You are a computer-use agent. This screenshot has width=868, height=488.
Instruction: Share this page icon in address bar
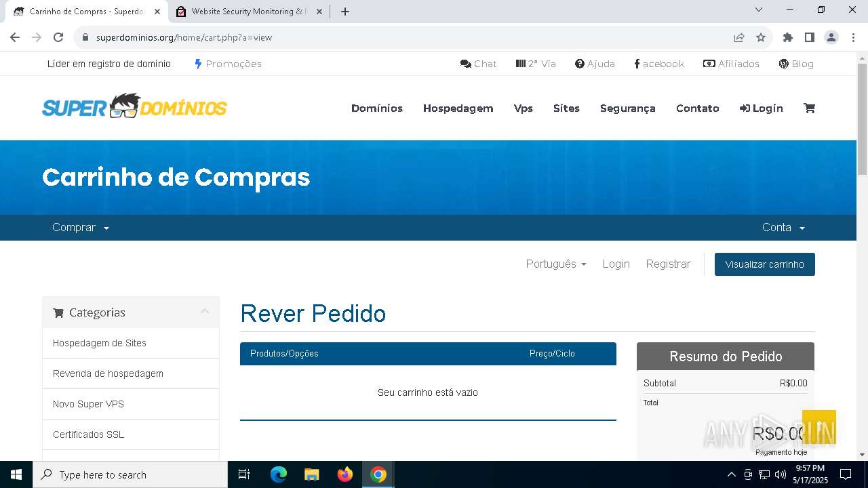pos(739,37)
